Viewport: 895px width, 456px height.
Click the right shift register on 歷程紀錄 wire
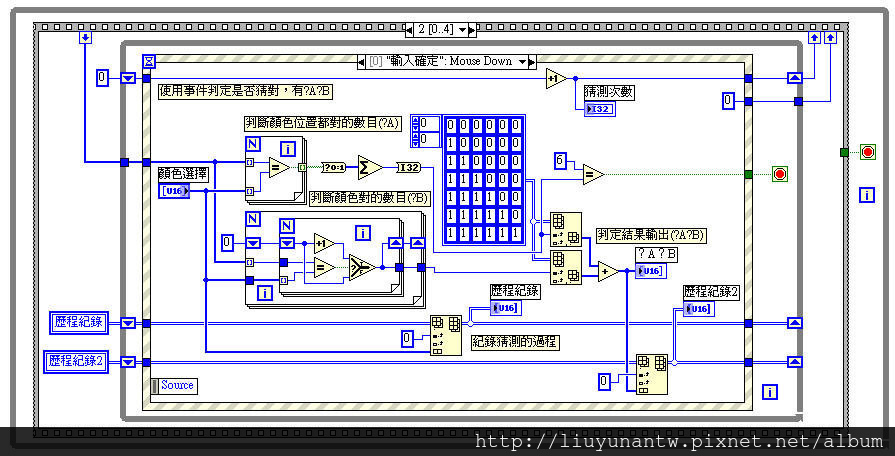pos(795,324)
